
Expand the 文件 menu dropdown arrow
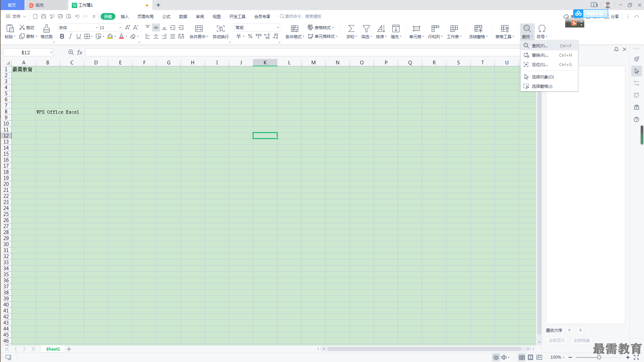pos(24,16)
